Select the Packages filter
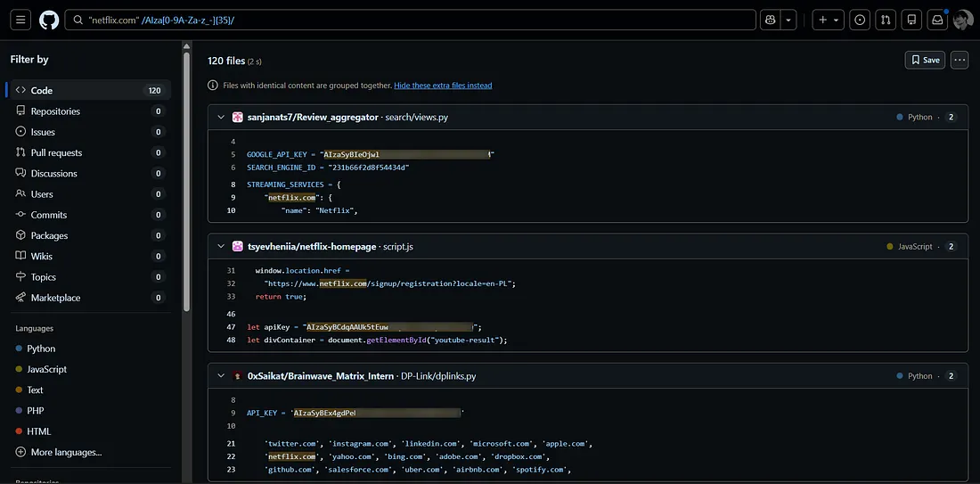This screenshot has height=484, width=980. (90, 235)
